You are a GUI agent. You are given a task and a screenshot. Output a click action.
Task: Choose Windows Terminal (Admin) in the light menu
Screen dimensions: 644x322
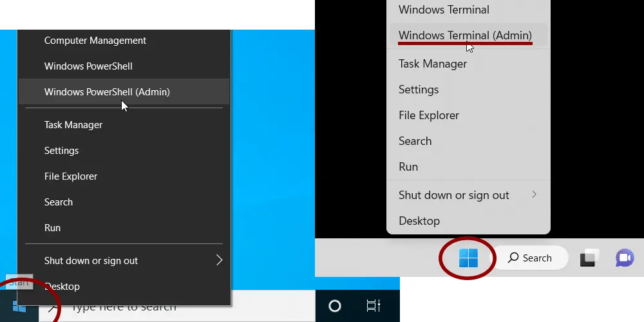tap(468, 35)
